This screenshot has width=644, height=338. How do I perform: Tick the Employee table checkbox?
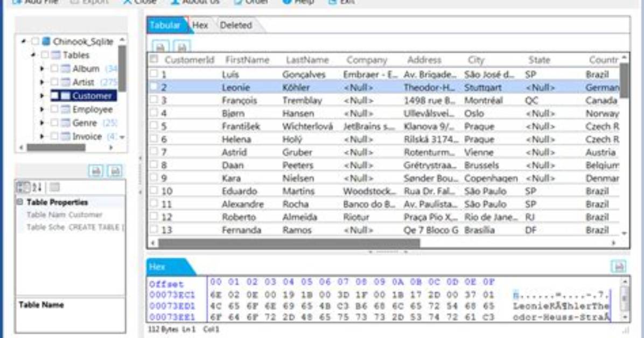pos(54,109)
